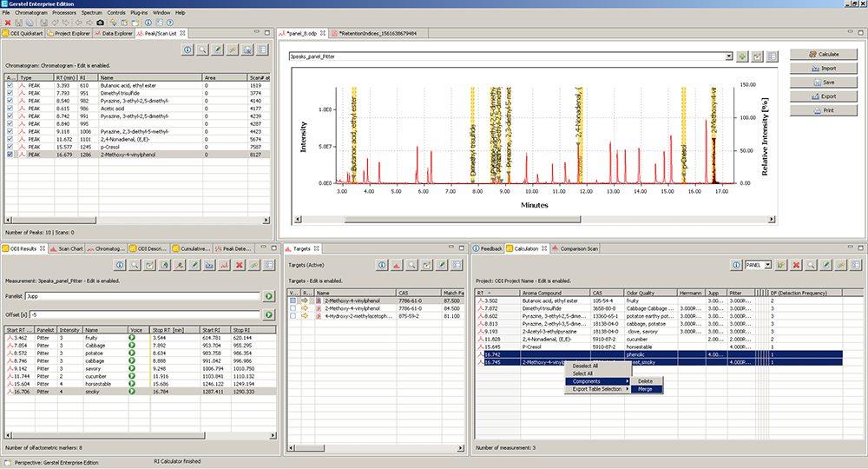
Task: Click the green plus icon beside chromatogram dropdown
Action: [x=742, y=56]
